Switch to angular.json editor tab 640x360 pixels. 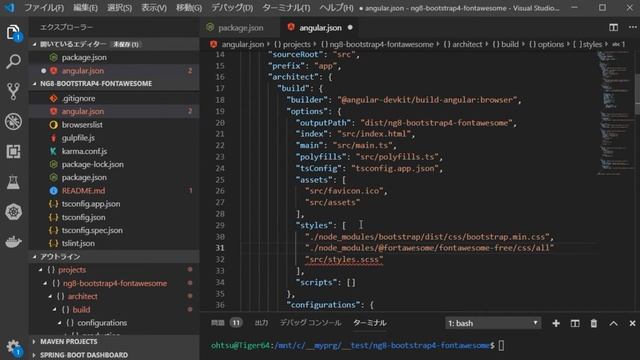(320, 28)
